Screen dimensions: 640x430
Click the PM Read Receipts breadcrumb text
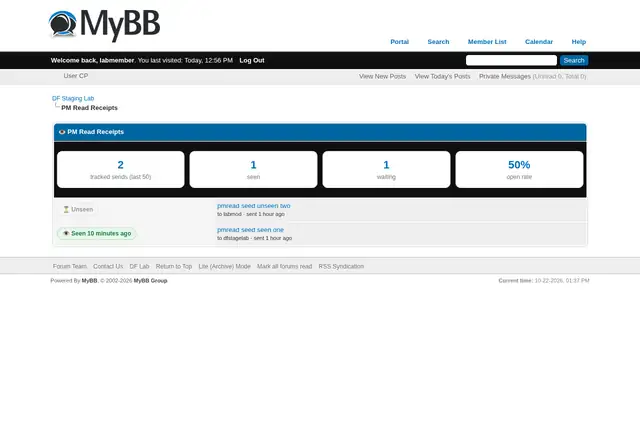tap(89, 108)
